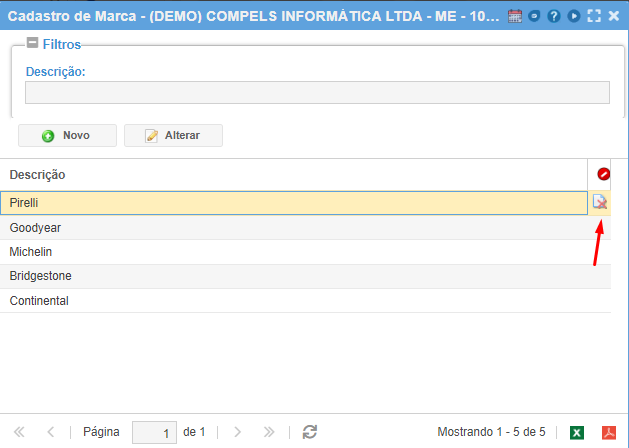The height and width of the screenshot is (448, 629).
Task: Collapse the Filtros panel
Action: coord(32,43)
